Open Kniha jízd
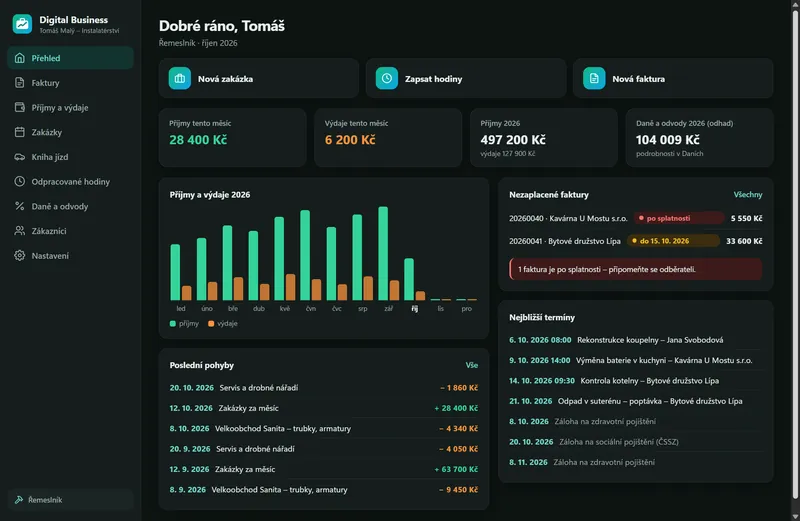This screenshot has height=521, width=800. click(x=70, y=157)
